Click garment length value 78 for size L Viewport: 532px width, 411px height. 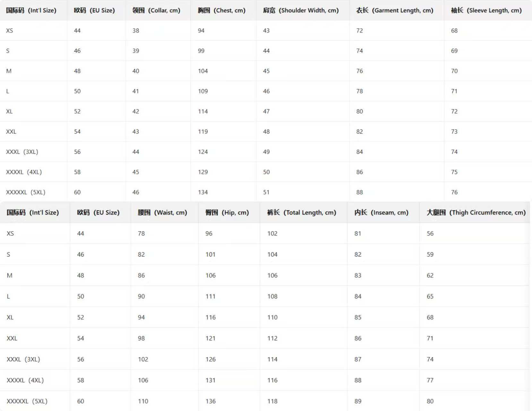tap(359, 91)
